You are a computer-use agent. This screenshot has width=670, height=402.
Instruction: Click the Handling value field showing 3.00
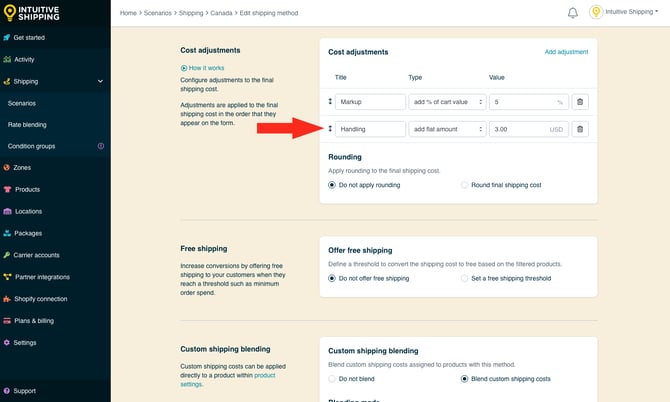pyautogui.click(x=529, y=129)
